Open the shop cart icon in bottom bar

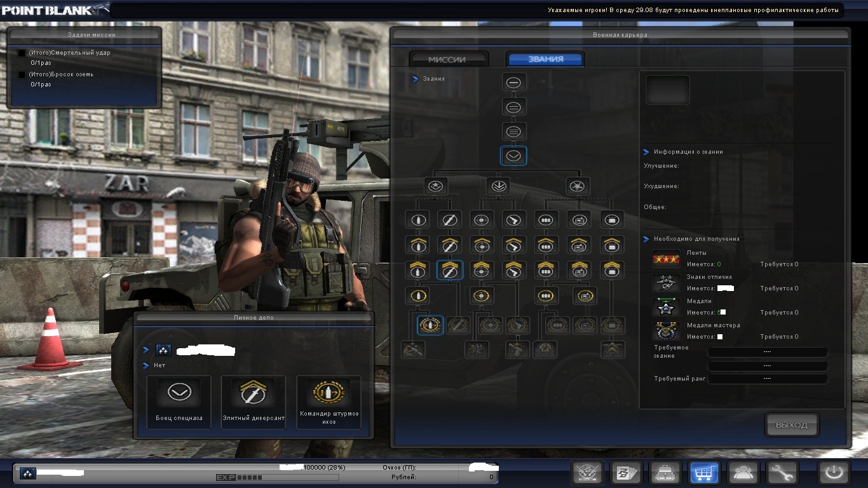pyautogui.click(x=704, y=473)
